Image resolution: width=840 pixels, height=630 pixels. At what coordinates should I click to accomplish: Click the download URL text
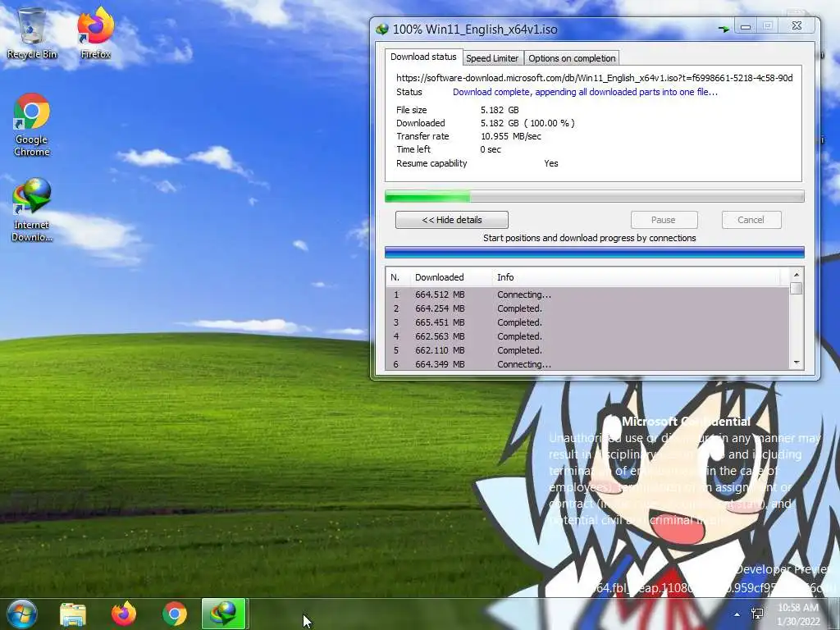click(x=594, y=78)
